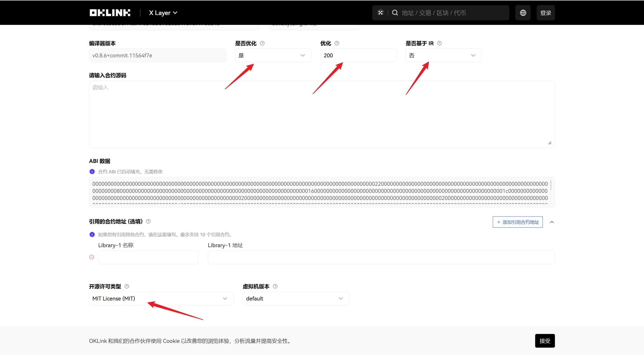Open the language globe icon
644x355 pixels.
coord(523,13)
